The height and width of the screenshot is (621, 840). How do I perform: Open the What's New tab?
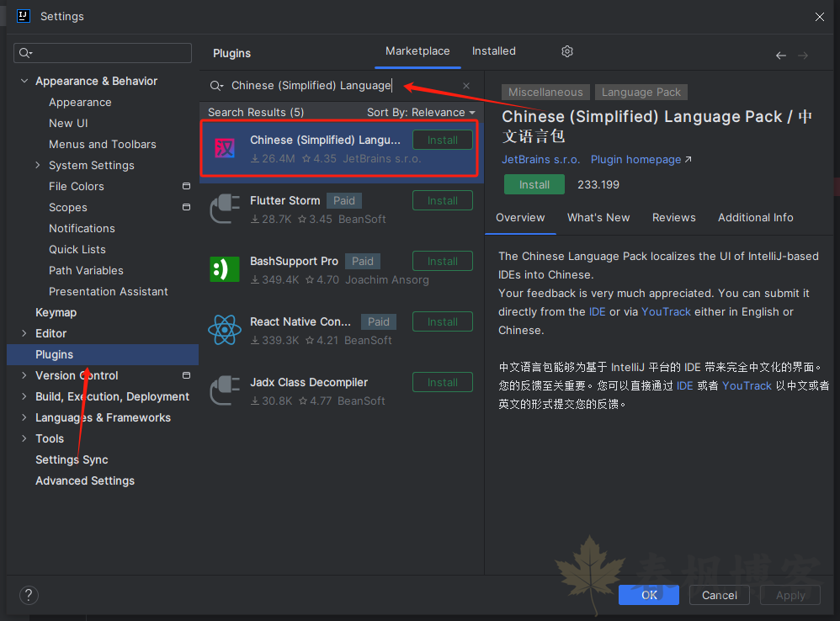click(598, 218)
